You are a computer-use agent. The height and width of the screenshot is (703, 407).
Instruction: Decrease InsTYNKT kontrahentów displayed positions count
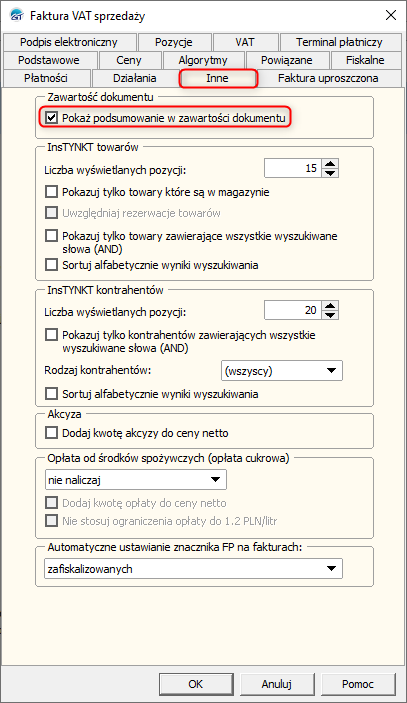(x=330, y=315)
